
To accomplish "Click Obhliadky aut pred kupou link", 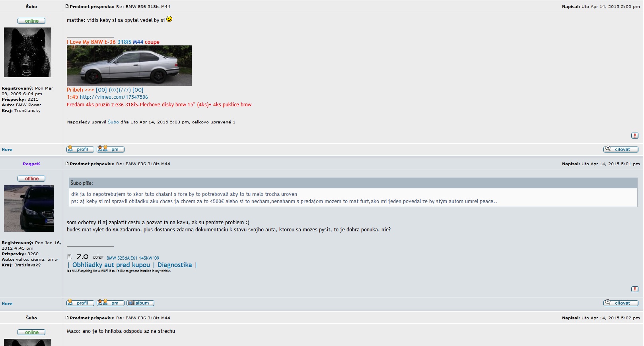I will pos(111,265).
